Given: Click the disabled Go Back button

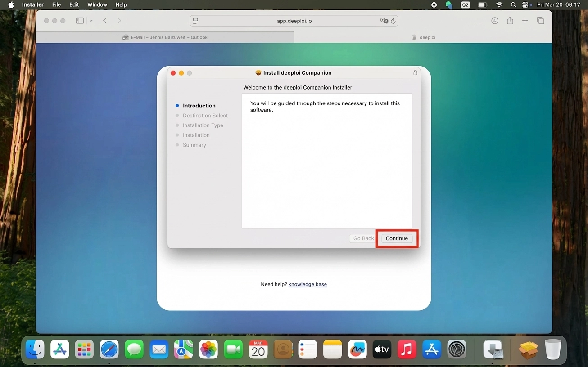Looking at the screenshot, I should click(363, 238).
